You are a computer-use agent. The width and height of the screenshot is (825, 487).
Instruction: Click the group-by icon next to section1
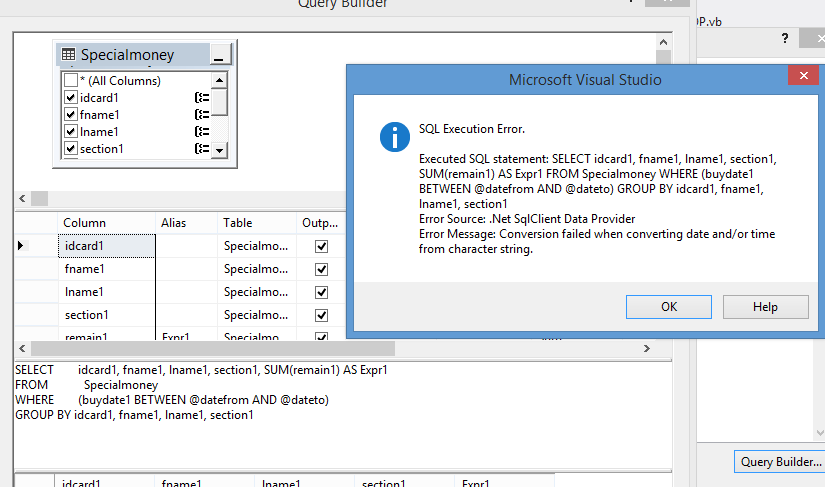click(x=202, y=149)
